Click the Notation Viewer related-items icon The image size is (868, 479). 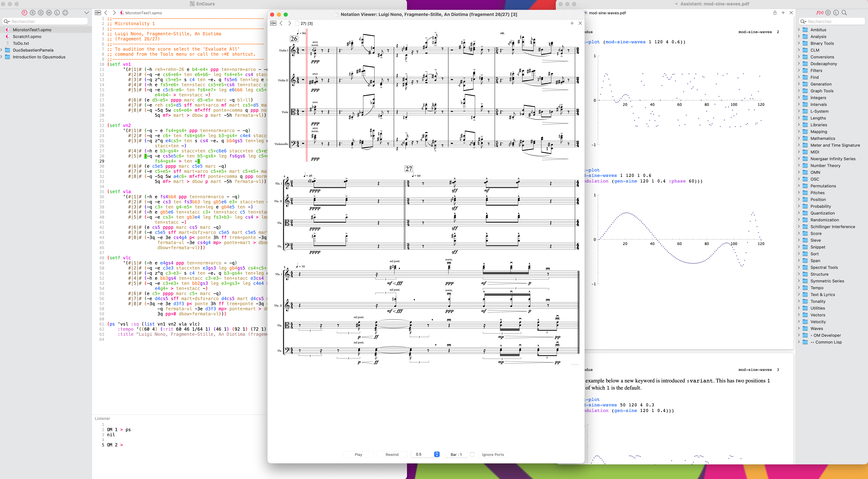click(273, 23)
